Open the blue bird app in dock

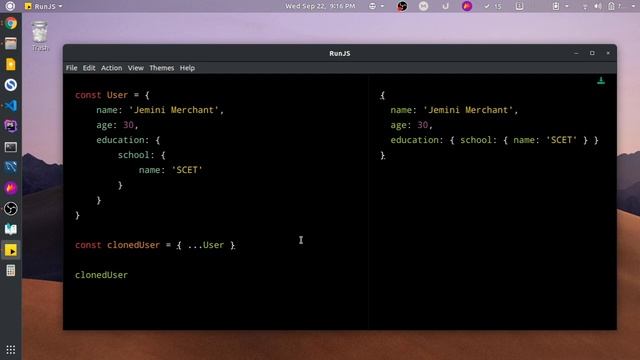[x=11, y=167]
